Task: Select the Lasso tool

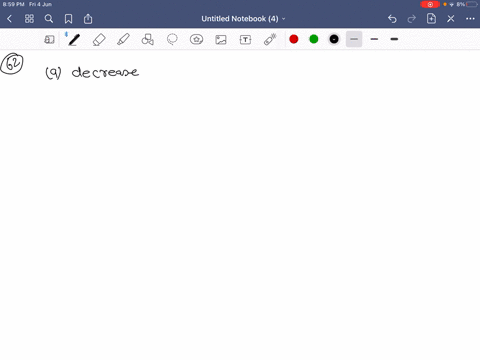Action: (x=172, y=40)
